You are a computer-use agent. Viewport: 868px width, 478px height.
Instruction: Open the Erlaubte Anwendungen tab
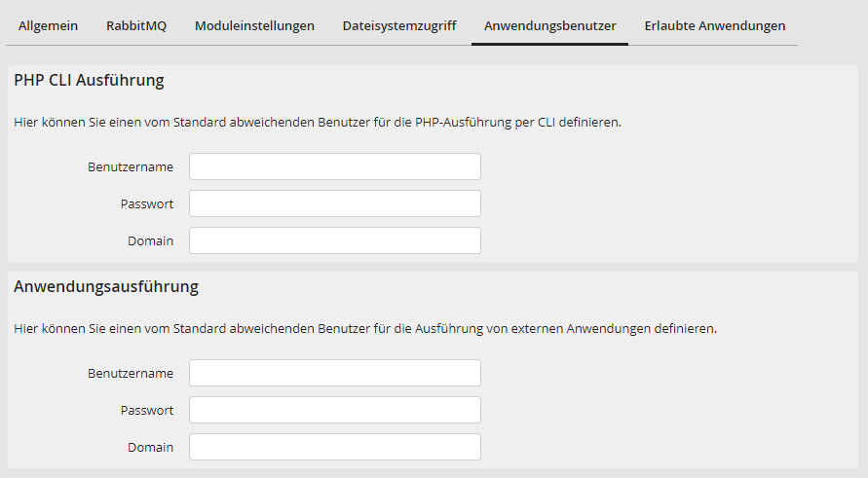(x=714, y=26)
